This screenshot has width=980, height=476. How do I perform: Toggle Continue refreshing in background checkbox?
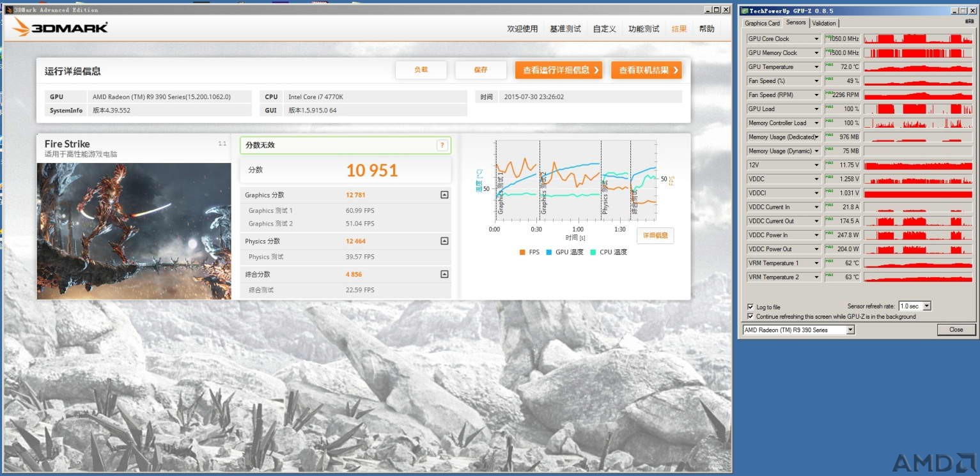tap(751, 316)
